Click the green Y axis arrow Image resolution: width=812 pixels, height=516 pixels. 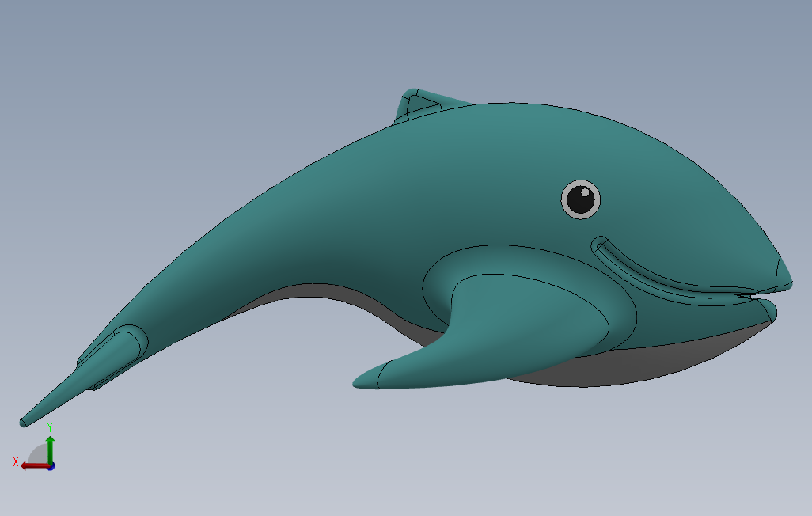click(50, 449)
